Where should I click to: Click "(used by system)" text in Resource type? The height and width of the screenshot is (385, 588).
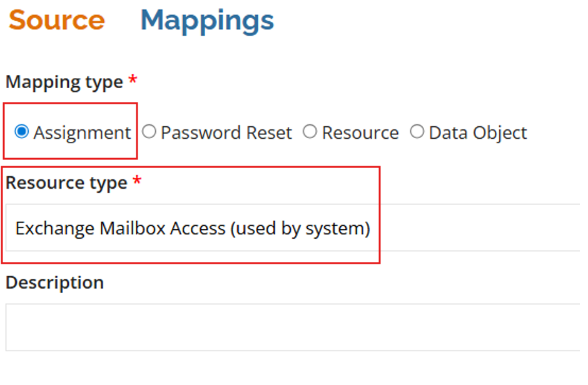pyautogui.click(x=300, y=229)
